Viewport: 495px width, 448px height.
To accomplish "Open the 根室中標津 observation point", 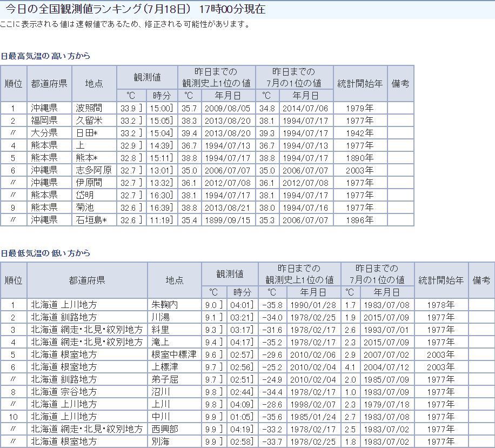I will coord(173,355).
